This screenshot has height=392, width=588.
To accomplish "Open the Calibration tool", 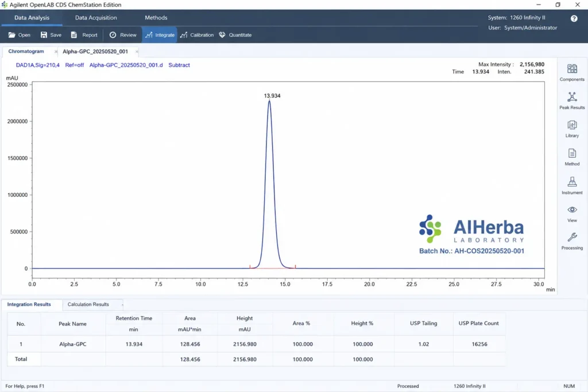I will coord(196,35).
